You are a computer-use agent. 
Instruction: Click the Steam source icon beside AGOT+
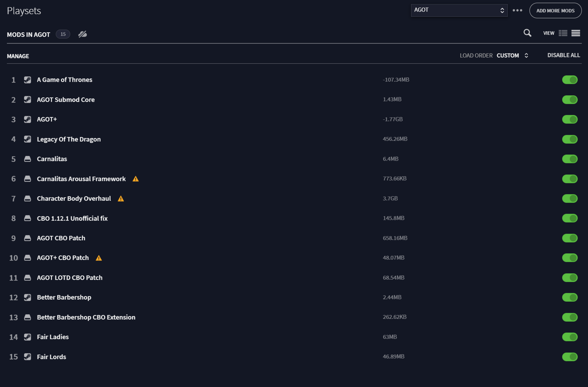(x=28, y=119)
